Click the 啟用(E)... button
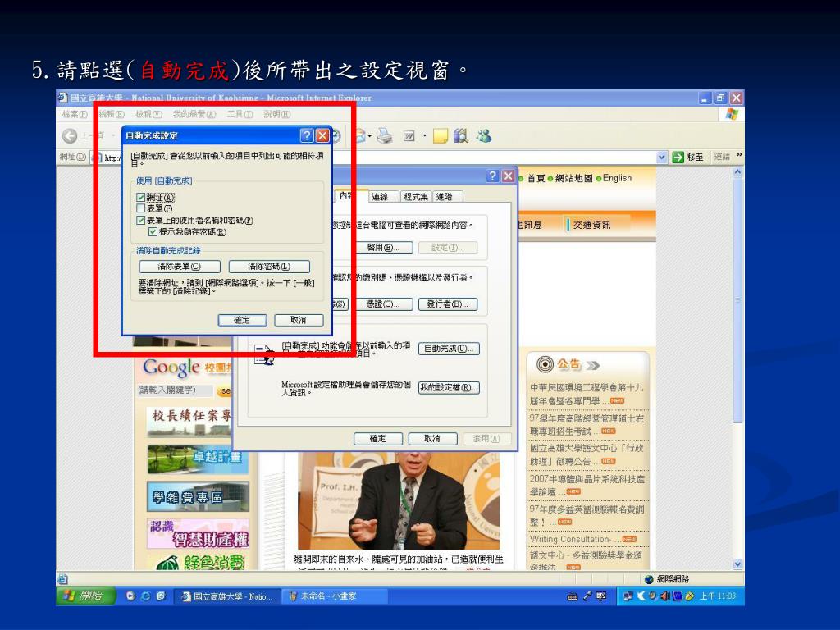The width and height of the screenshot is (840, 630). [384, 248]
